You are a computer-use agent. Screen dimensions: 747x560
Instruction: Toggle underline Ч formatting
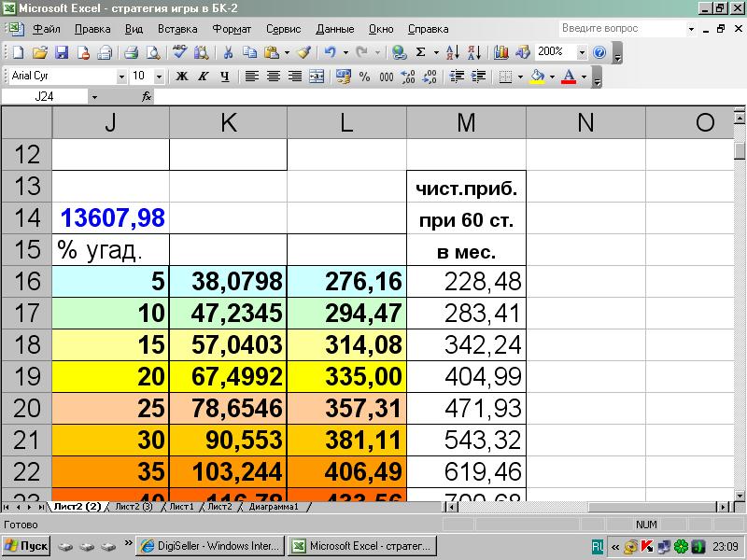pos(225,77)
